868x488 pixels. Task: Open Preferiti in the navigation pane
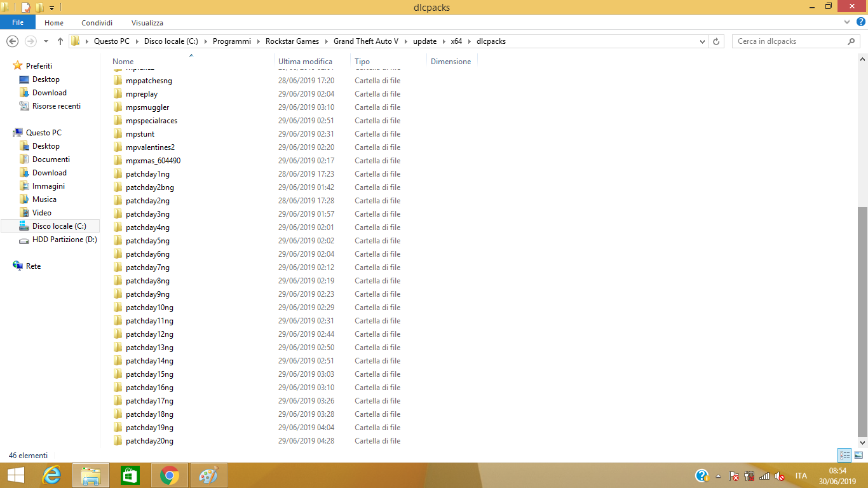pyautogui.click(x=39, y=66)
